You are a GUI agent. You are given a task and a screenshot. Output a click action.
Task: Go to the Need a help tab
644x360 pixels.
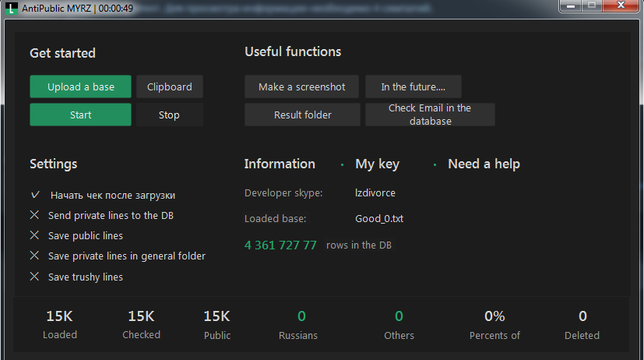(484, 164)
